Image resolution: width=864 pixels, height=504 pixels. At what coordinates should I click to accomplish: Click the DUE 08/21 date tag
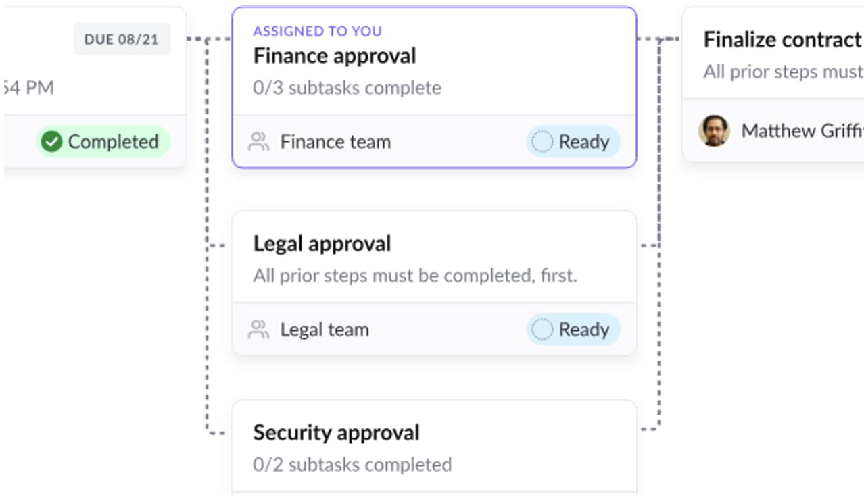coord(122,39)
